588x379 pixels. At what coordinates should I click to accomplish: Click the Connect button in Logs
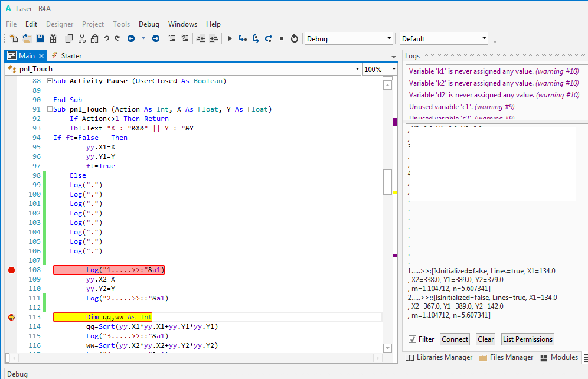pyautogui.click(x=455, y=339)
